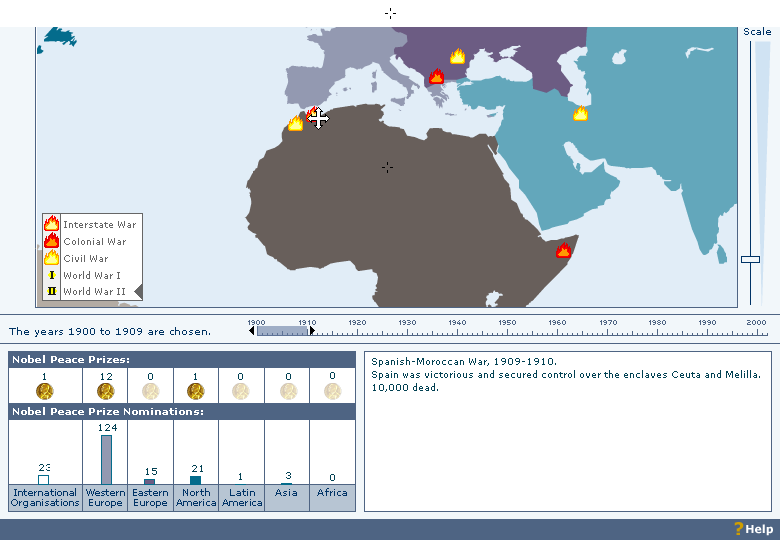Jump to 1930 on the timeline
Image resolution: width=780 pixels, height=540 pixels.
coord(407,323)
